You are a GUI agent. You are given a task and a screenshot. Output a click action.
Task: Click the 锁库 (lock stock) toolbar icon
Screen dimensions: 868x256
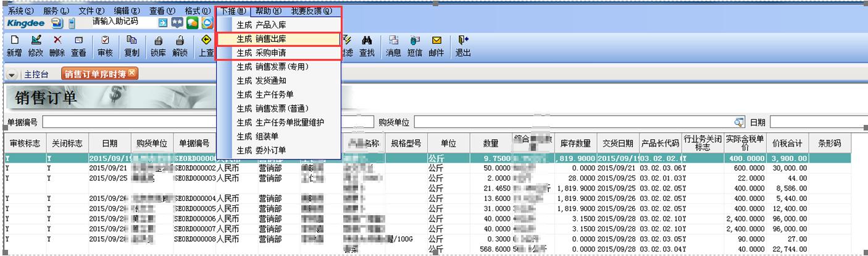point(158,46)
